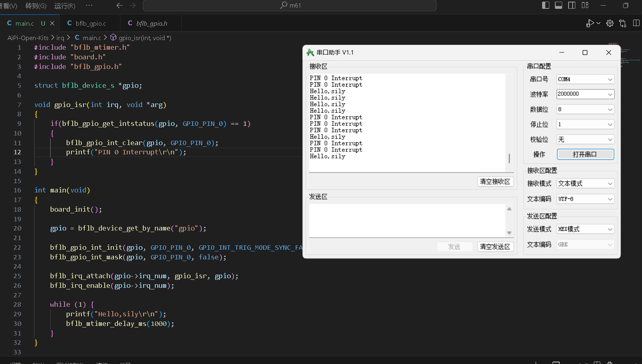
Task: Click the board_init(); code line
Action: [76, 209]
